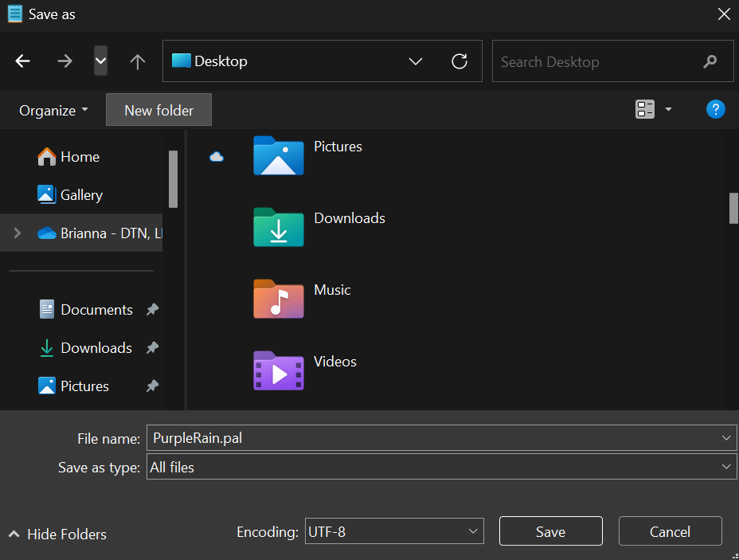
Task: Click the Save button
Action: click(x=550, y=531)
